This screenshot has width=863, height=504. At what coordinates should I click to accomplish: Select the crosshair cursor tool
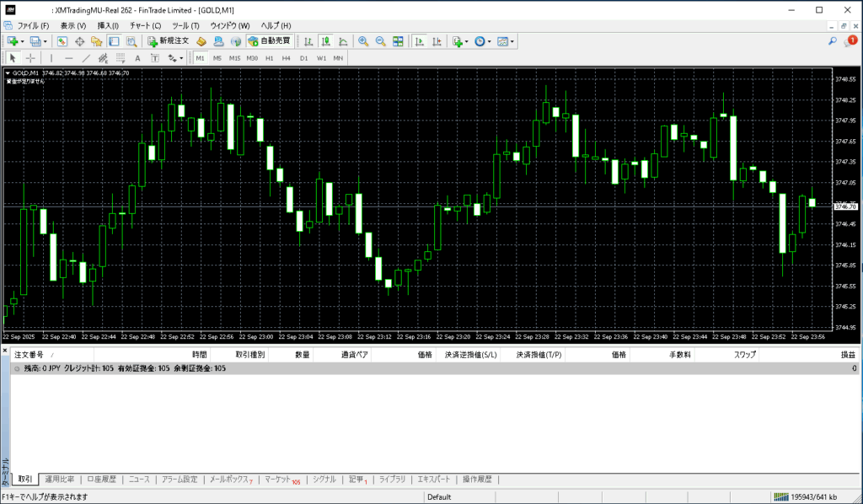coord(30,58)
